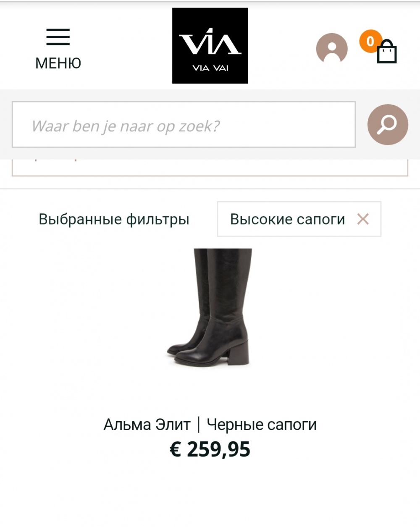Open the hamburger menu icon
Image resolution: width=420 pixels, height=530 pixels.
(x=58, y=37)
